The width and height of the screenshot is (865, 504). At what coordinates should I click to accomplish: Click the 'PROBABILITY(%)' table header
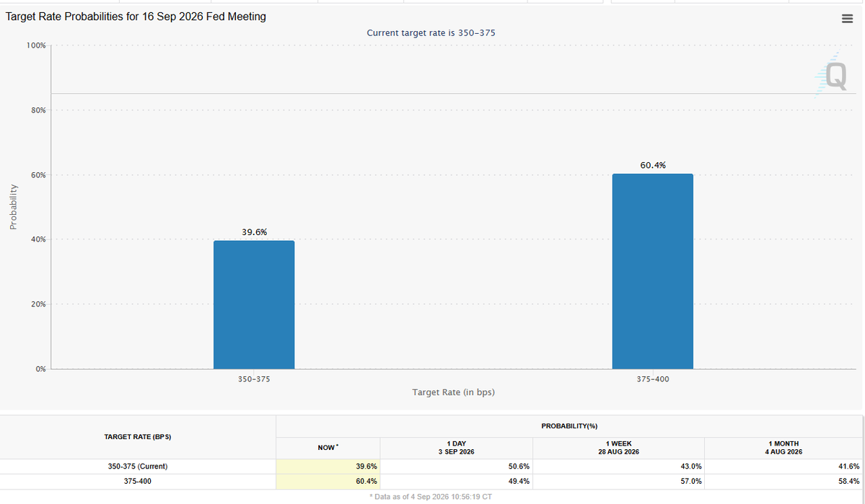(x=569, y=426)
